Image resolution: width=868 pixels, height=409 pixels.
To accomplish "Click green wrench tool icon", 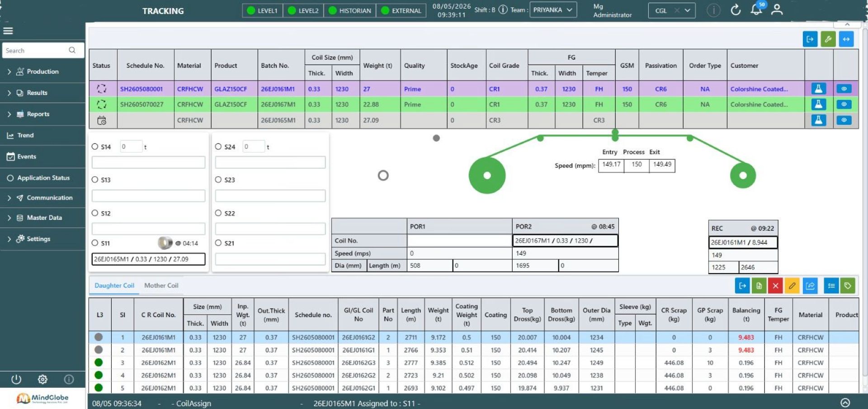I will [828, 39].
